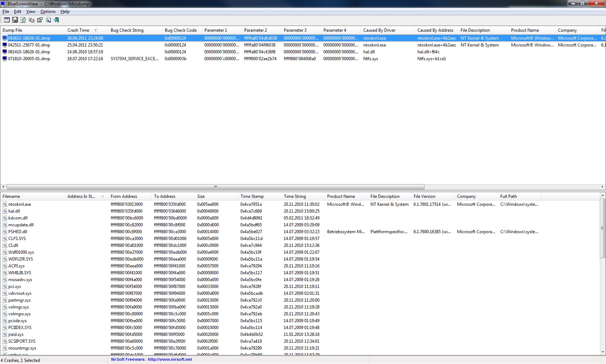Click upper pane scroll left arrow
The image size is (606, 364).
tap(3, 187)
